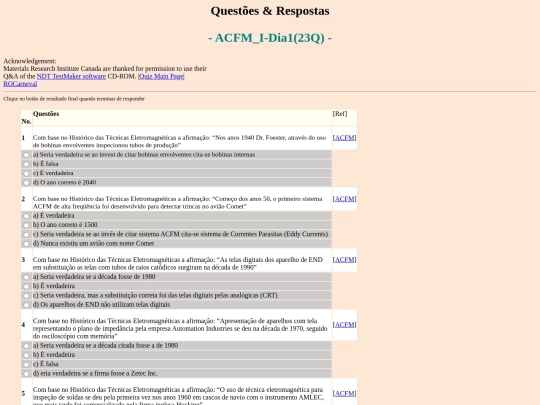Image resolution: width=540 pixels, height=405 pixels.
Task: Choose 'c) É verdadeira' in question 1
Action: [x=26, y=173]
